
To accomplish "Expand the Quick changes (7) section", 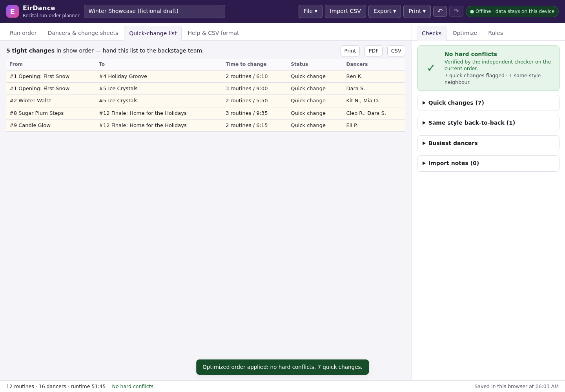I will coord(488,103).
